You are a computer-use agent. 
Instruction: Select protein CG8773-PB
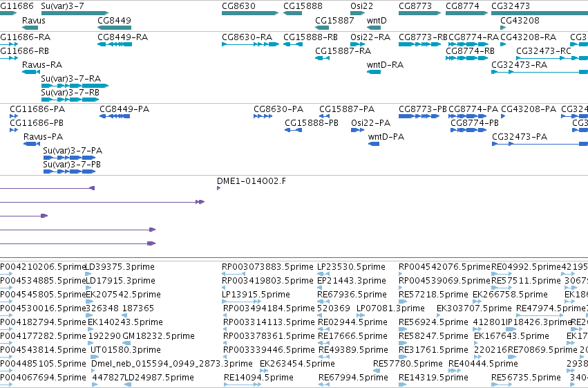coord(419,116)
